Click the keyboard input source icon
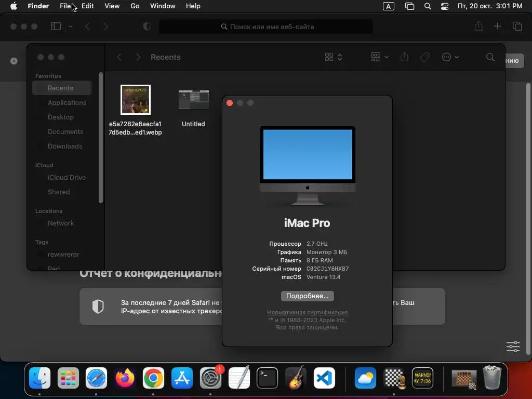The height and width of the screenshot is (399, 532). click(x=389, y=6)
